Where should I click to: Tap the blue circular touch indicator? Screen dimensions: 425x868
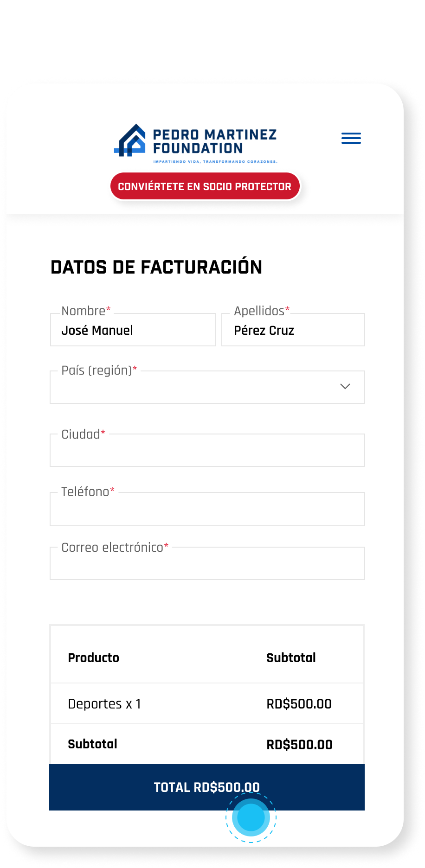point(251,817)
